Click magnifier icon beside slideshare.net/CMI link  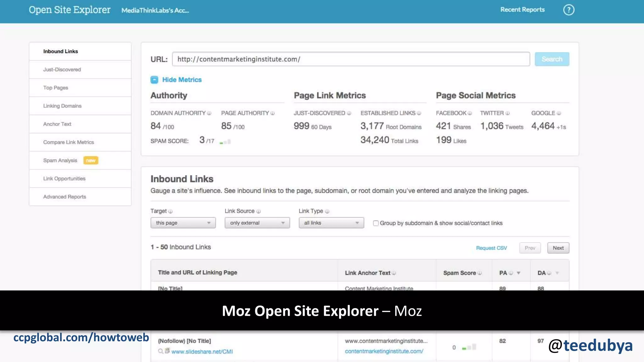pyautogui.click(x=161, y=351)
